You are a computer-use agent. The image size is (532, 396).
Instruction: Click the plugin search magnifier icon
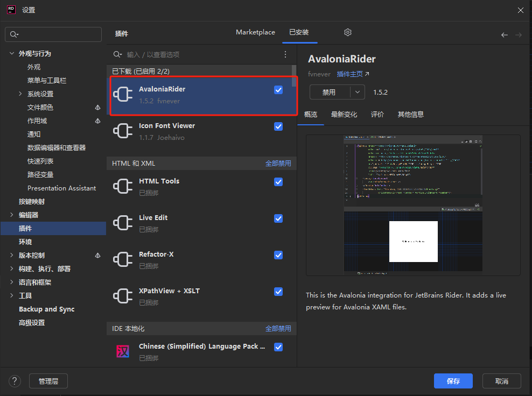[x=117, y=54]
